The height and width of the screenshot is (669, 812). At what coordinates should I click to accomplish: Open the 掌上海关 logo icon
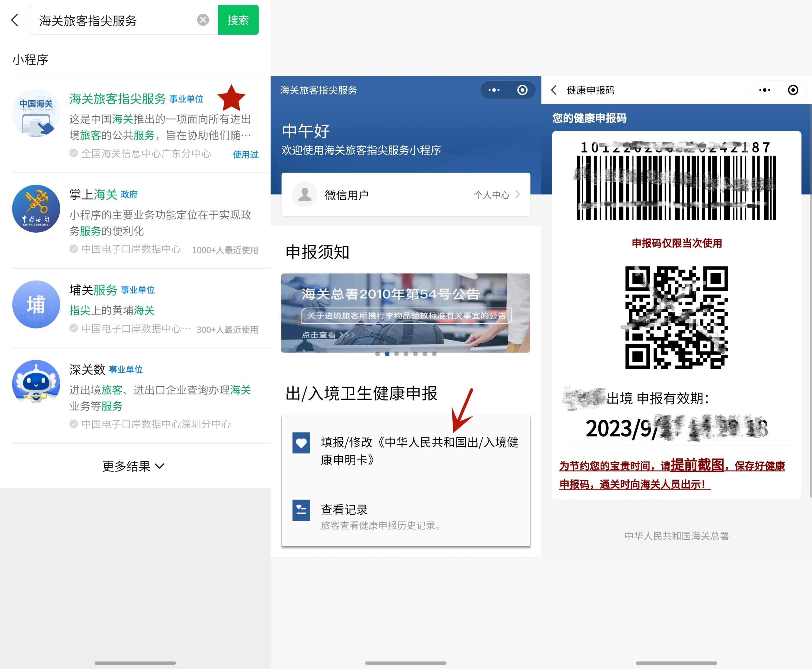coord(36,209)
